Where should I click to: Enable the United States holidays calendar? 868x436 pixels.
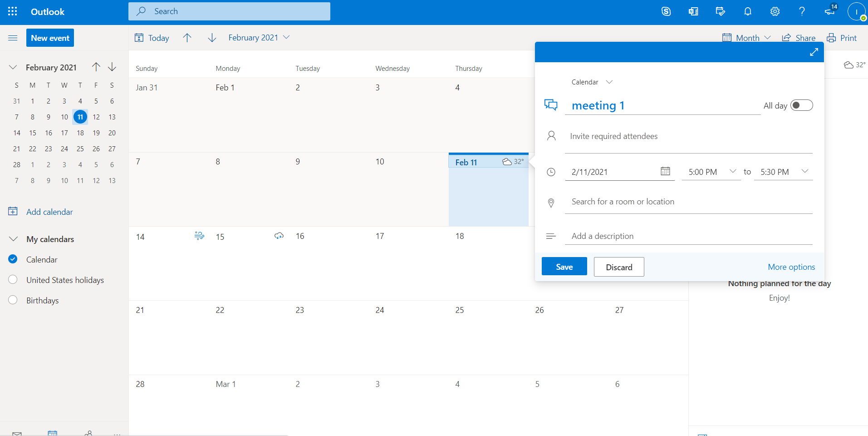(13, 280)
